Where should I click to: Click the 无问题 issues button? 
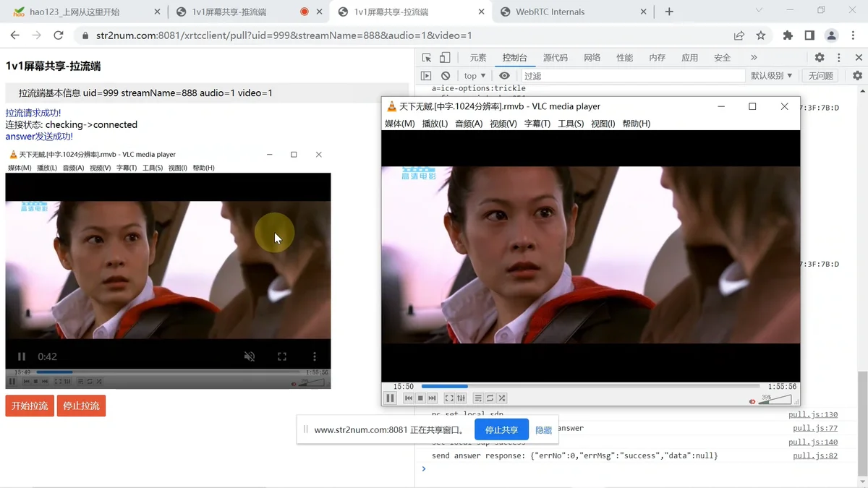pos(821,76)
